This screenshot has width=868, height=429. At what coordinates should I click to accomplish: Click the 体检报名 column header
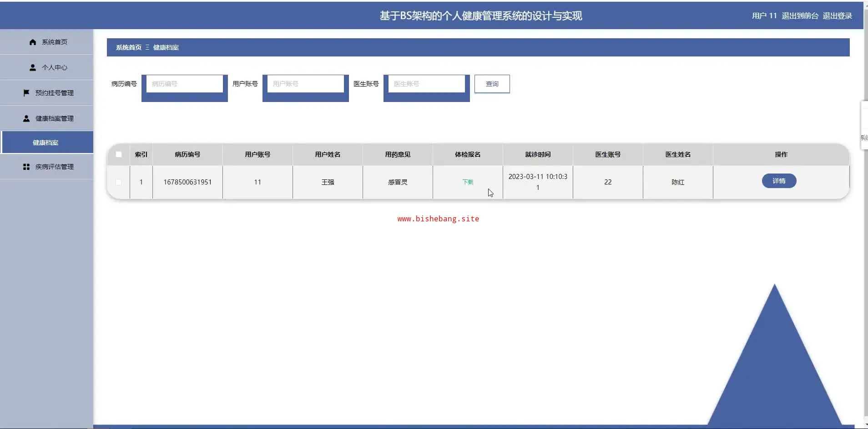pyautogui.click(x=468, y=154)
